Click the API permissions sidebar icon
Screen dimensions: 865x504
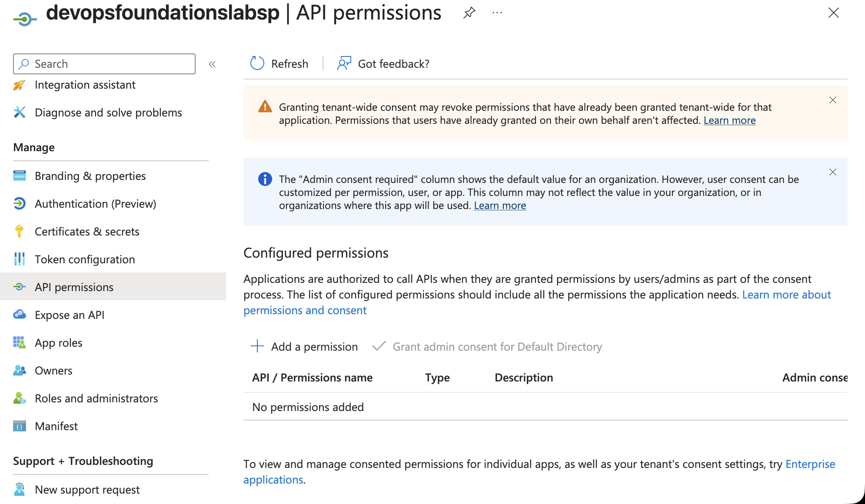pos(19,287)
